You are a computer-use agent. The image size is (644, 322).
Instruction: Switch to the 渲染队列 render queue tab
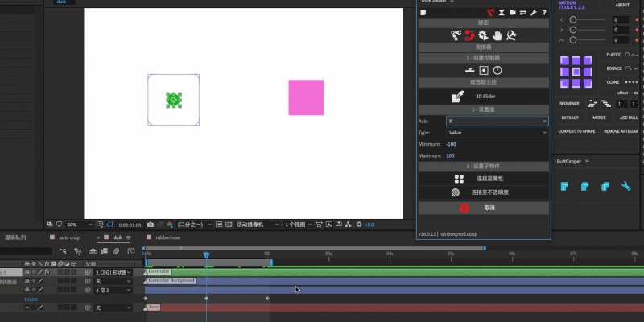(15, 237)
